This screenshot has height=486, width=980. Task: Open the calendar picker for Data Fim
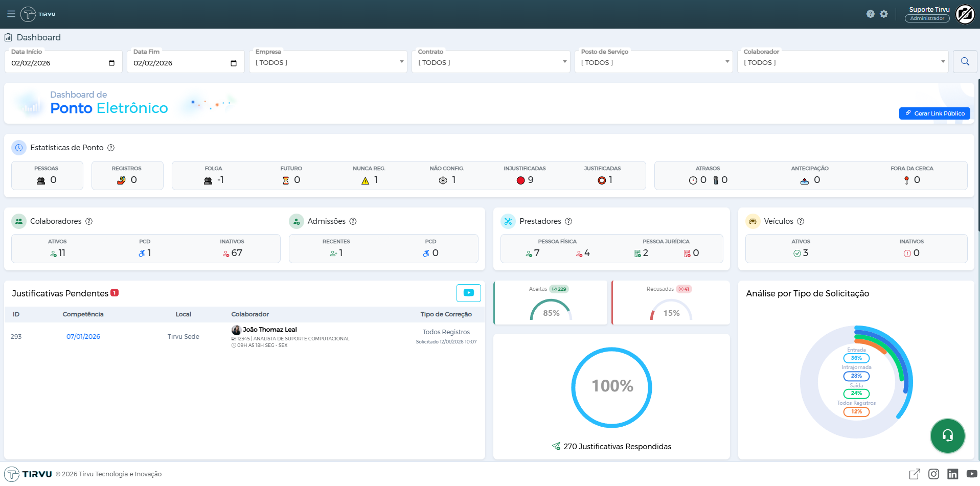[235, 62]
